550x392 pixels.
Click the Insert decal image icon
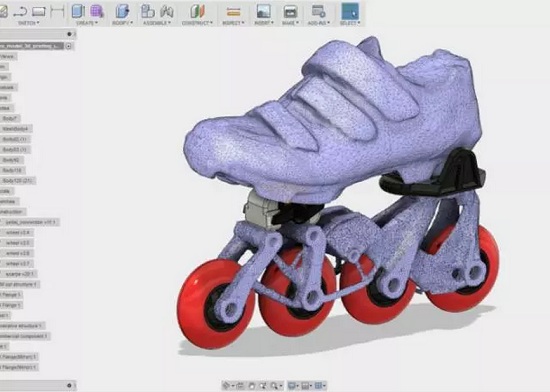click(263, 12)
